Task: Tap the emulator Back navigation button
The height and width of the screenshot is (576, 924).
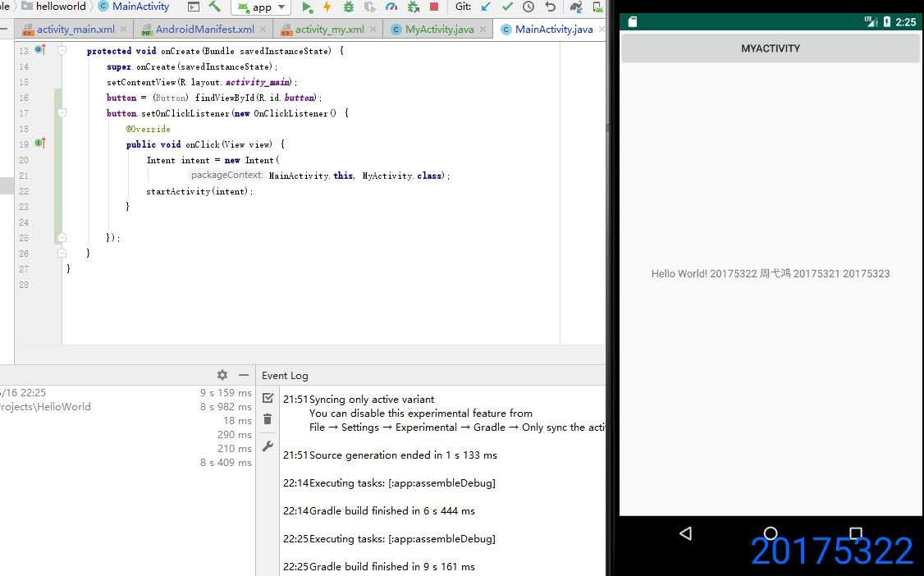Action: [685, 533]
